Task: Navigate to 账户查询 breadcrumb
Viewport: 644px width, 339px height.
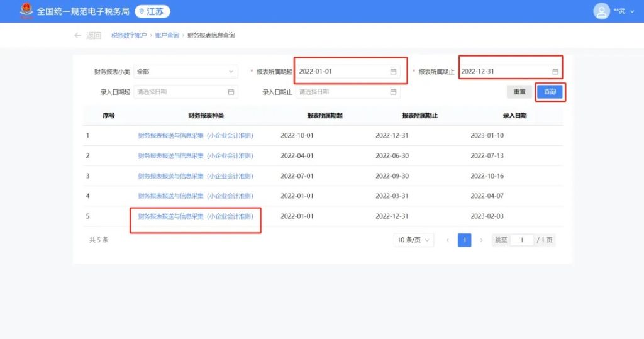Action: tap(167, 36)
